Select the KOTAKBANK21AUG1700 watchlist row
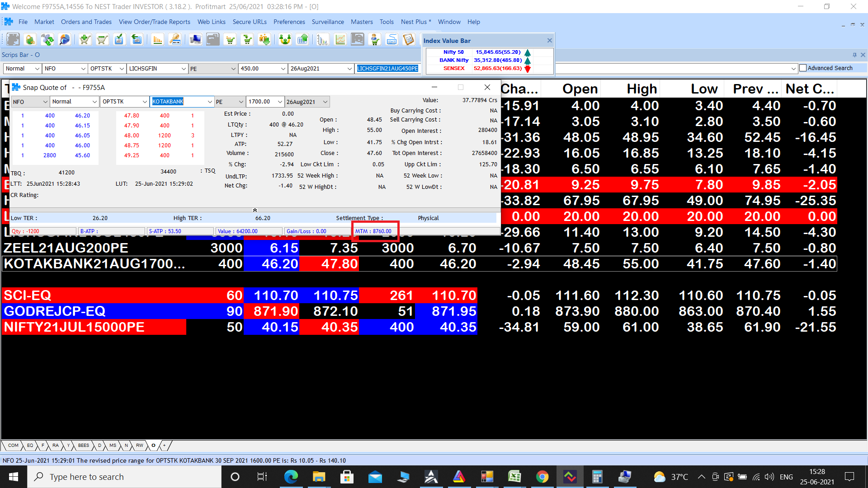The width and height of the screenshot is (868, 488). (x=420, y=264)
